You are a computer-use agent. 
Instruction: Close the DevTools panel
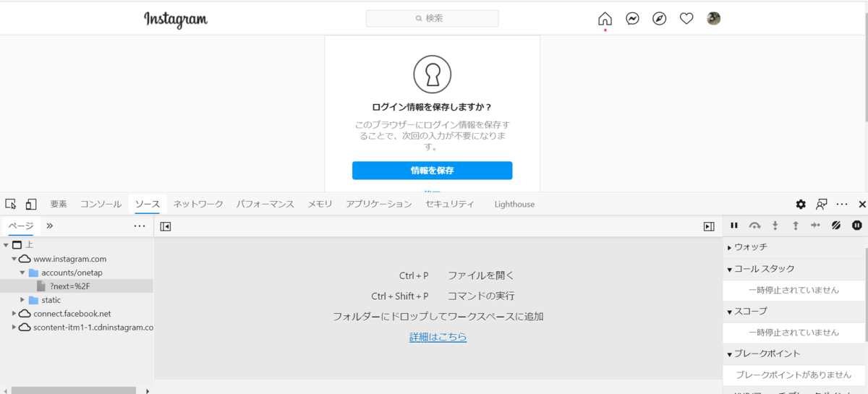[861, 204]
